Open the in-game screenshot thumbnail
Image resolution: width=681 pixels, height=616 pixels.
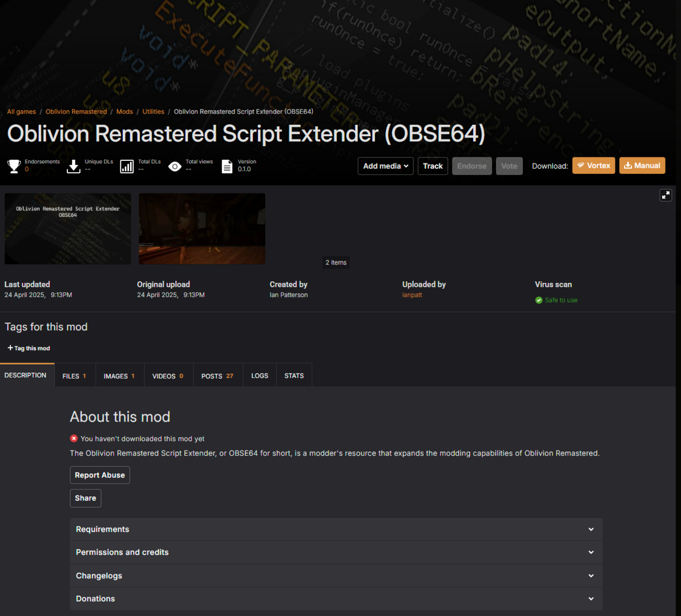point(202,229)
